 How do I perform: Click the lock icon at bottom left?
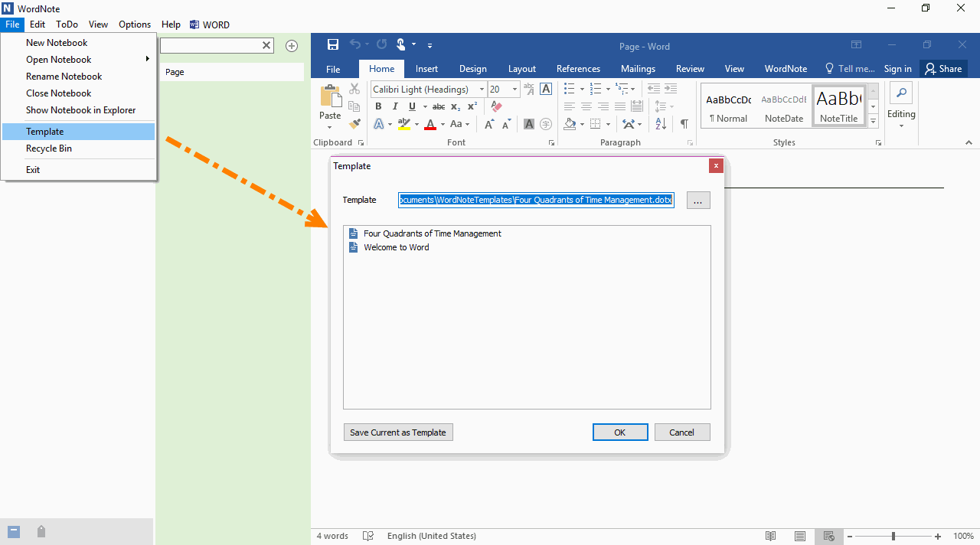click(x=41, y=531)
